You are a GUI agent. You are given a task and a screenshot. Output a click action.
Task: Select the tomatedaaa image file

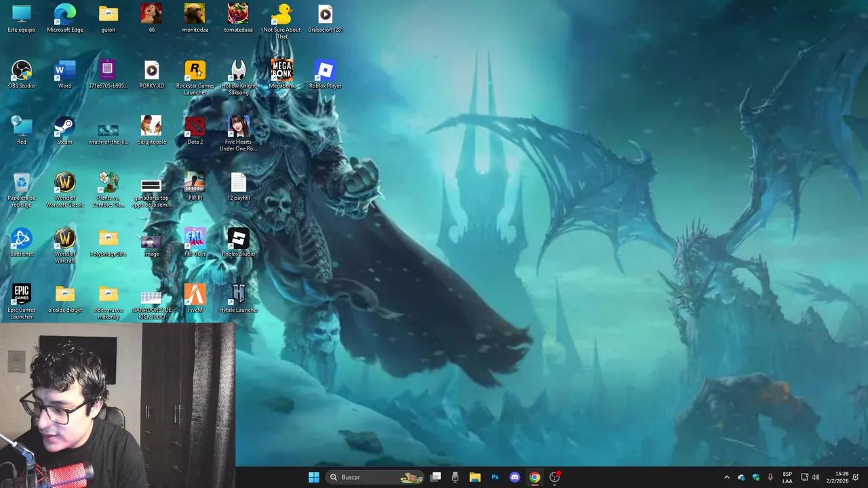tap(238, 18)
